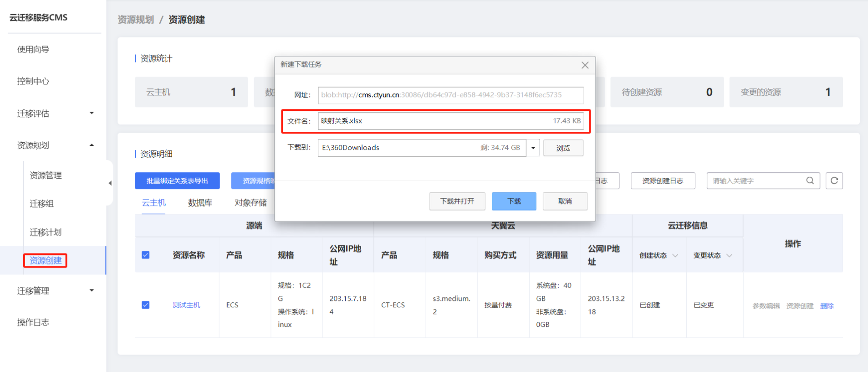Open 使用向导 in the sidebar
This screenshot has width=868, height=372.
(x=33, y=49)
